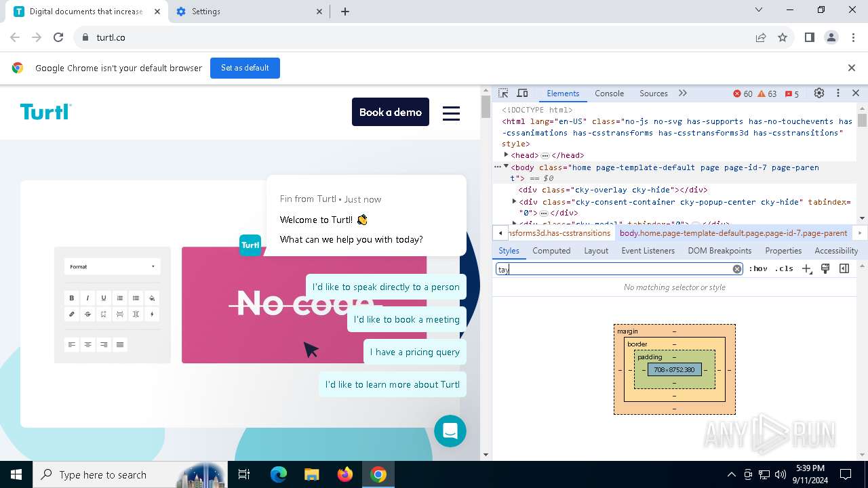
Task: Click the Turtl logo
Action: point(46,112)
